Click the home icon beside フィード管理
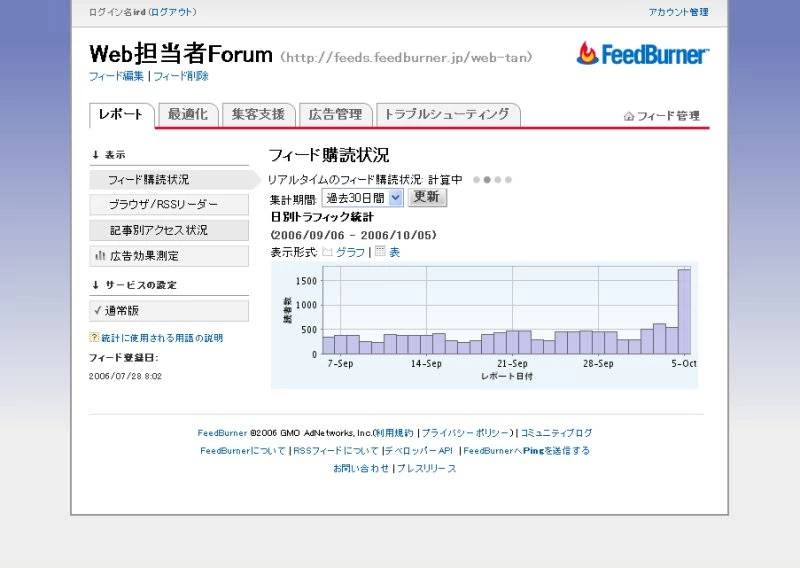The width and height of the screenshot is (800, 568). pos(629,116)
